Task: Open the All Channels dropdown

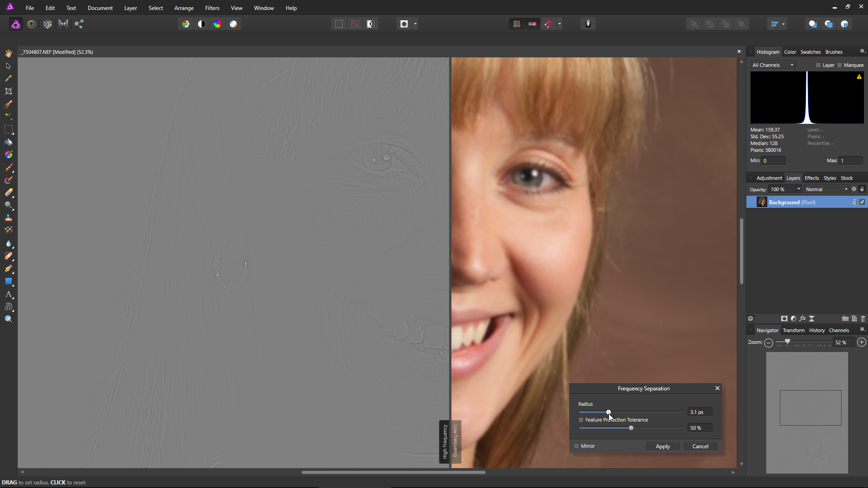Action: click(773, 65)
